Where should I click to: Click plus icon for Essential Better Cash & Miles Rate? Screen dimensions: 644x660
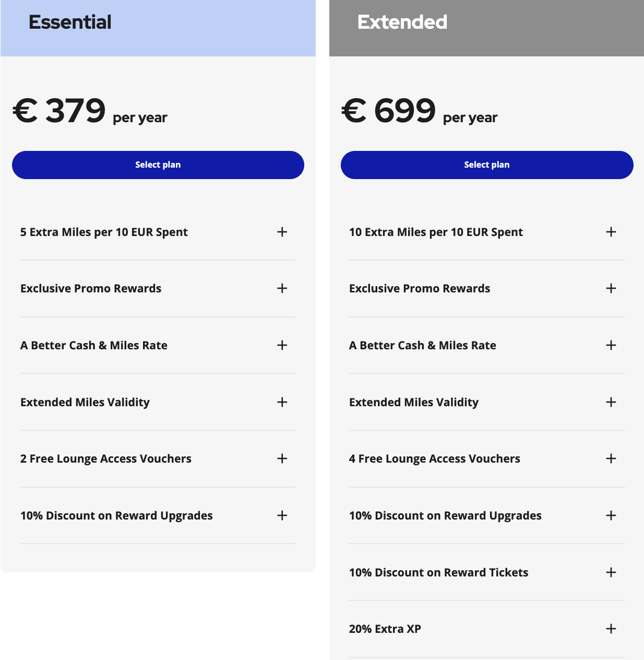pos(282,345)
